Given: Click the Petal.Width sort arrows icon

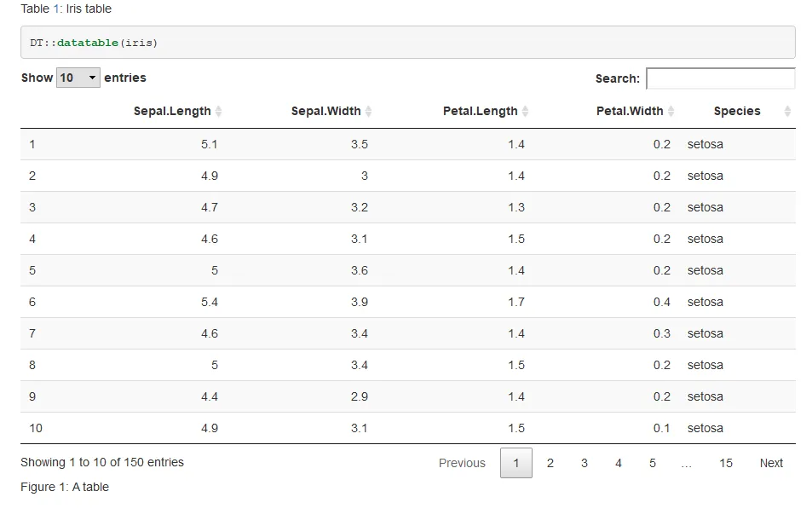Looking at the screenshot, I should coord(671,112).
